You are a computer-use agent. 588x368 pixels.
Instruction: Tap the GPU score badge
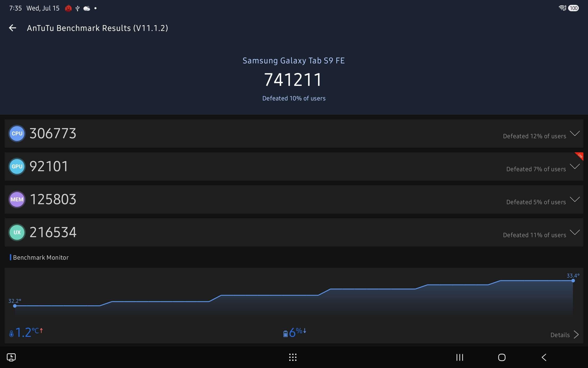17,166
